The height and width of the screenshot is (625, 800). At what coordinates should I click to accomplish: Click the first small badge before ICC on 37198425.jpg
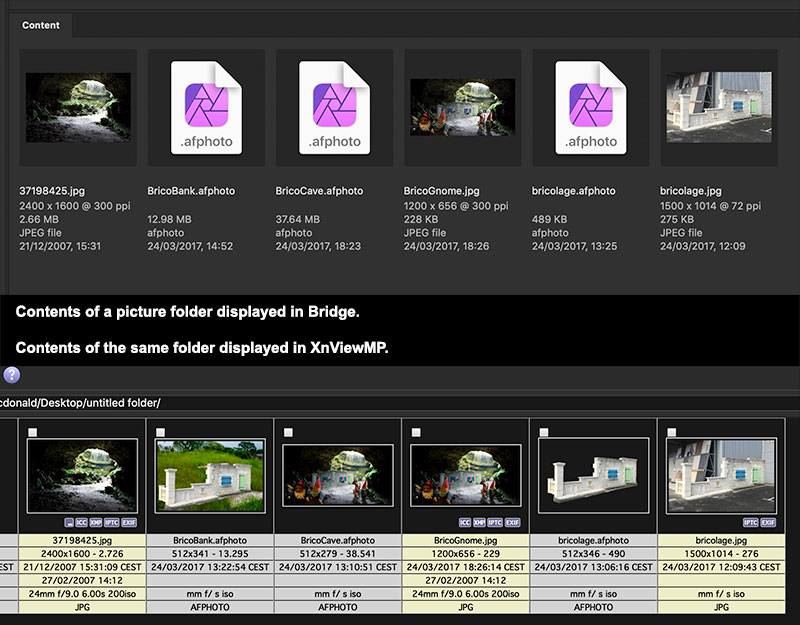click(69, 522)
